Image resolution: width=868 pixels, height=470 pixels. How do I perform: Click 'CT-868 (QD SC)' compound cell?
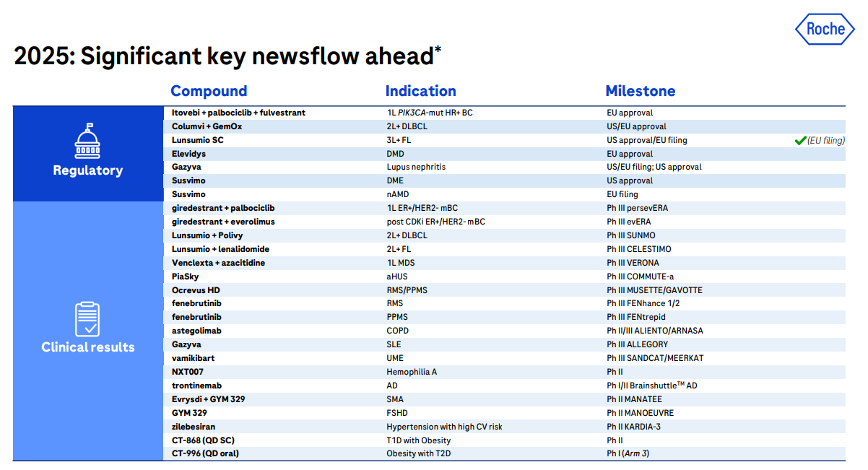click(x=203, y=440)
